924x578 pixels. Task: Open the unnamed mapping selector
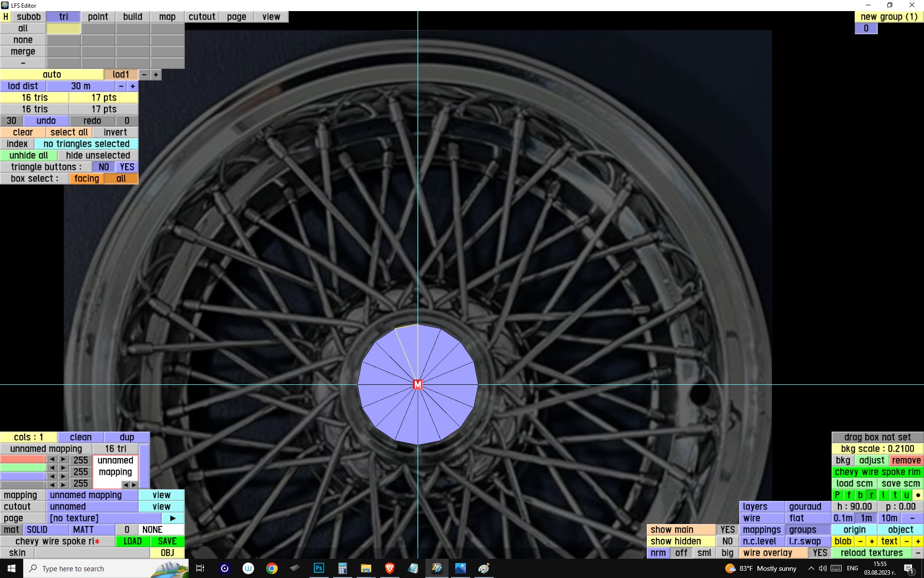(92, 495)
